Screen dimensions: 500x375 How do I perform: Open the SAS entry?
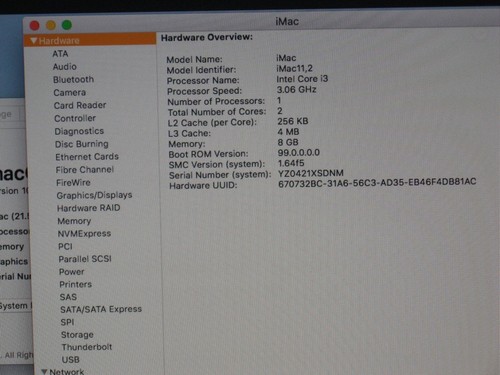[68, 297]
